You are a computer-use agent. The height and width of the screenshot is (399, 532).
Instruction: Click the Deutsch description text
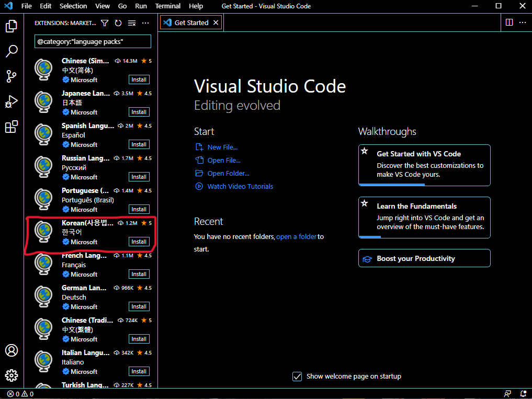74,297
